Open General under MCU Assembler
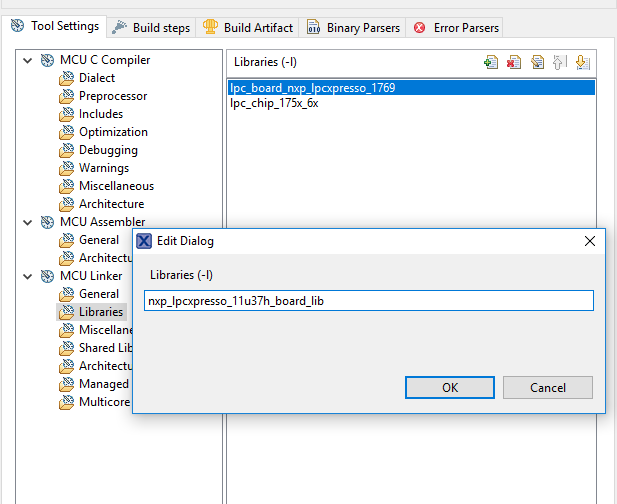 click(x=99, y=240)
